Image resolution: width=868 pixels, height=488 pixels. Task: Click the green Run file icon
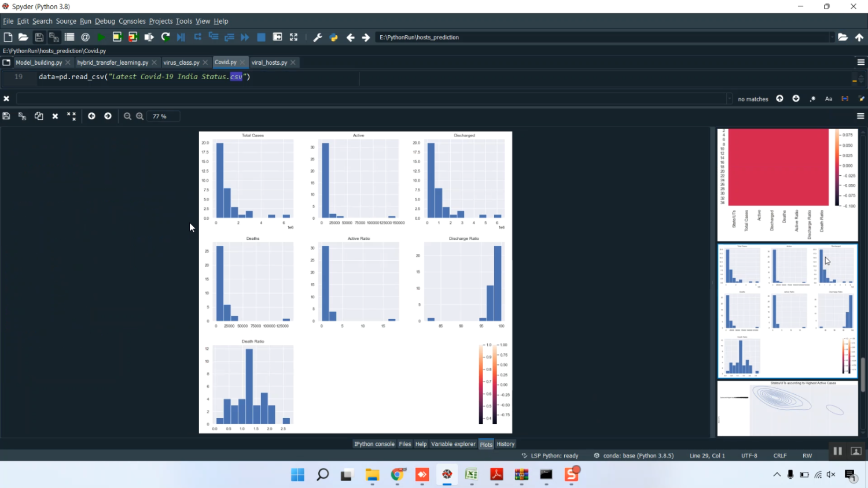click(x=101, y=37)
